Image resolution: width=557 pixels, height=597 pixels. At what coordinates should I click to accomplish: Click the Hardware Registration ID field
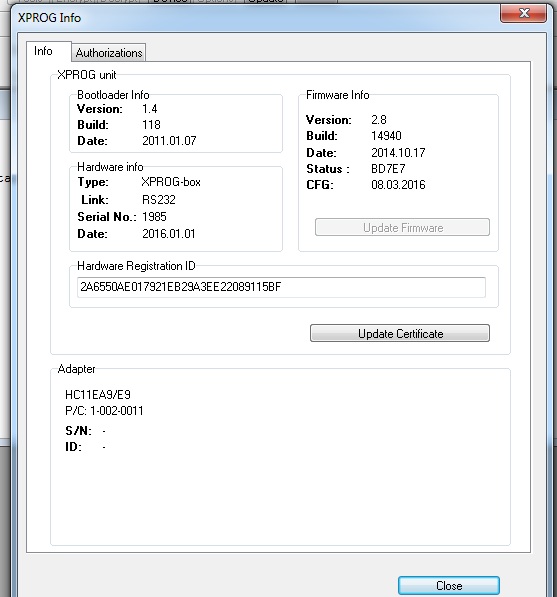point(281,287)
